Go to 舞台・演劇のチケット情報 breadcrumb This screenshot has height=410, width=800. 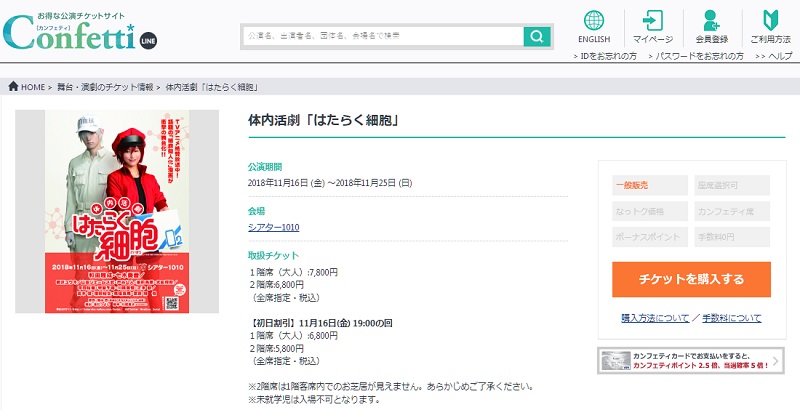pos(105,87)
